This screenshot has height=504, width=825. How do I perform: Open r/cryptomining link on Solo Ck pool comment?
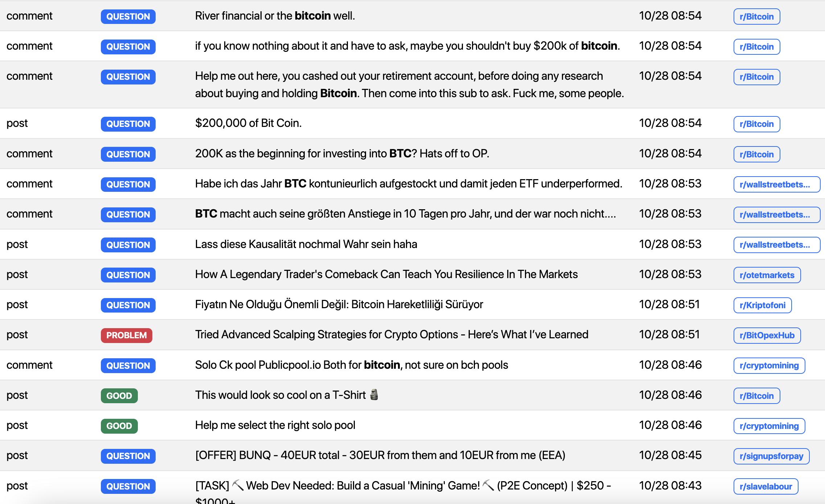coord(769,365)
